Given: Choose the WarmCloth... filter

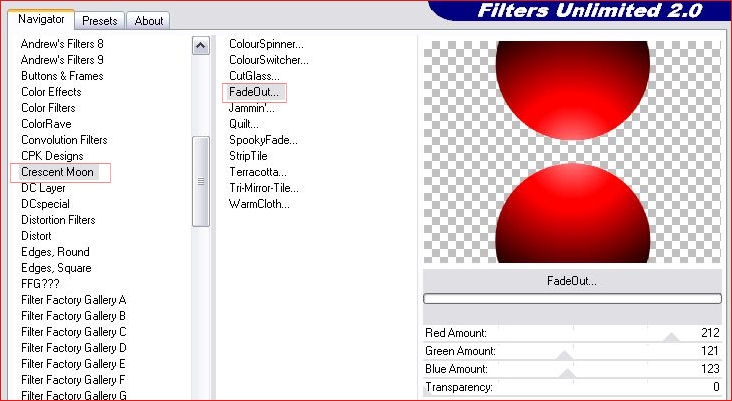Looking at the screenshot, I should (x=259, y=204).
